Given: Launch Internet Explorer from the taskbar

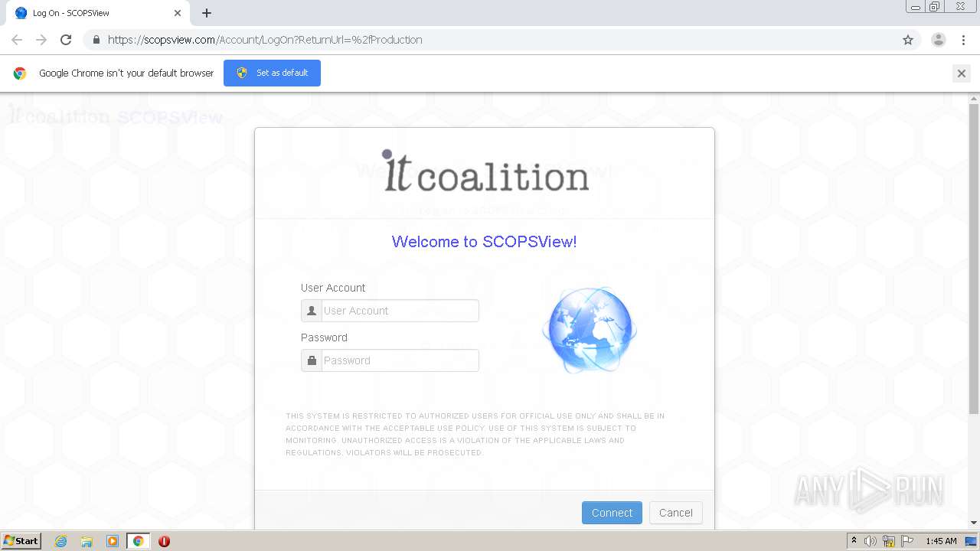Looking at the screenshot, I should (x=60, y=541).
